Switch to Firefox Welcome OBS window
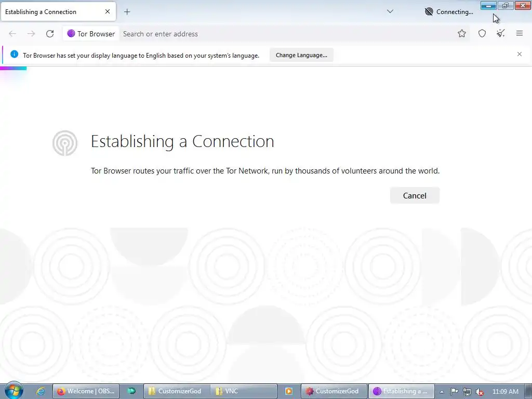The width and height of the screenshot is (532, 399). (86, 391)
